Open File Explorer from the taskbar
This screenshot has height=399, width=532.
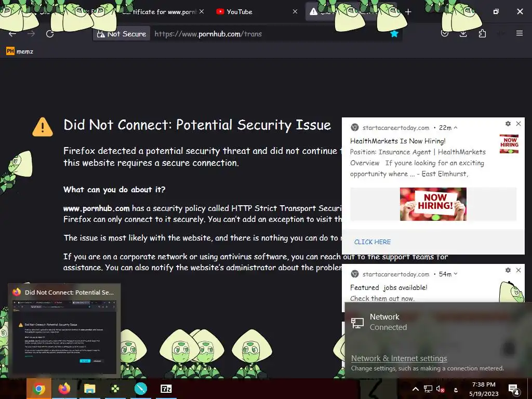tap(89, 389)
